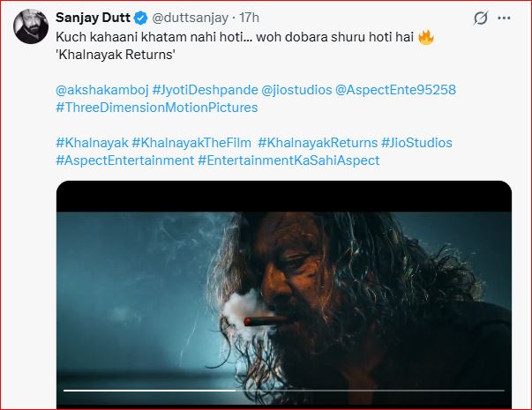Click the blue verified badge icon
This screenshot has width=532, height=410.
tap(139, 19)
